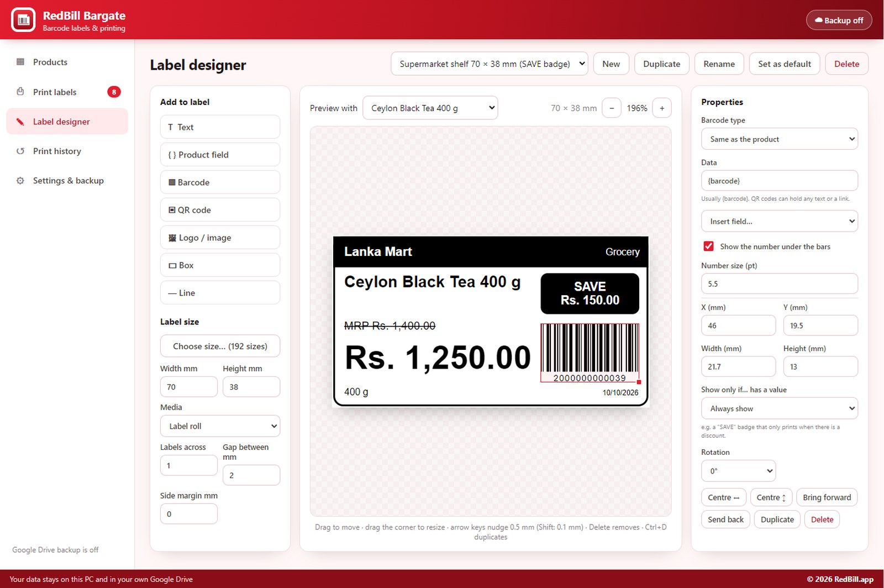Click the Data {barcode} input field

click(x=780, y=181)
